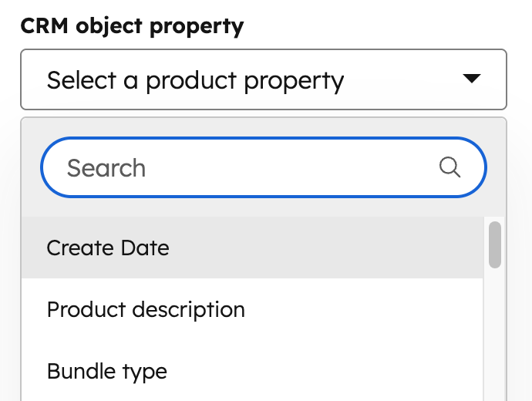Click the gray scroll handle beside Create Date
Viewport: 532px width, 401px height.
coord(495,245)
